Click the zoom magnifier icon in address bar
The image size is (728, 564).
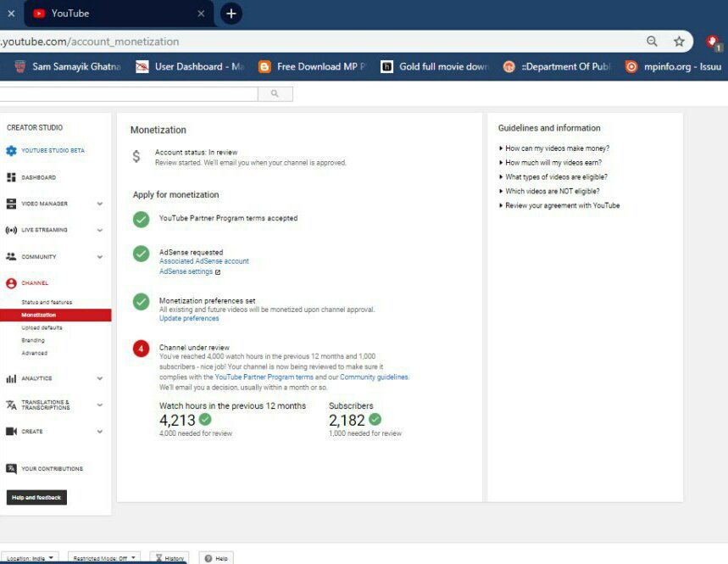click(x=652, y=42)
